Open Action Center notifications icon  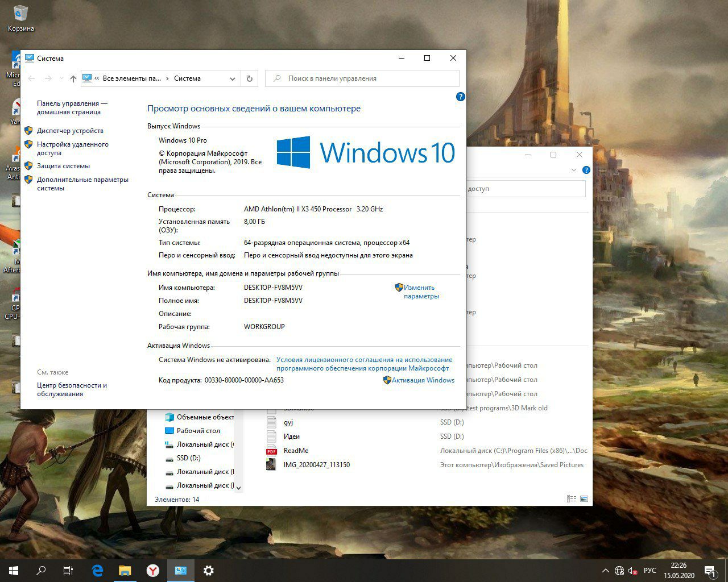(x=710, y=571)
